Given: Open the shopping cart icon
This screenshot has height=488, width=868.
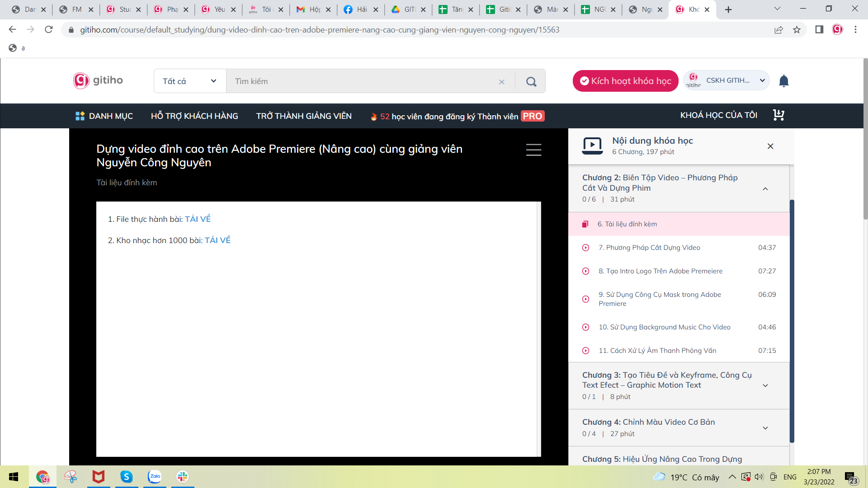Looking at the screenshot, I should coord(778,115).
